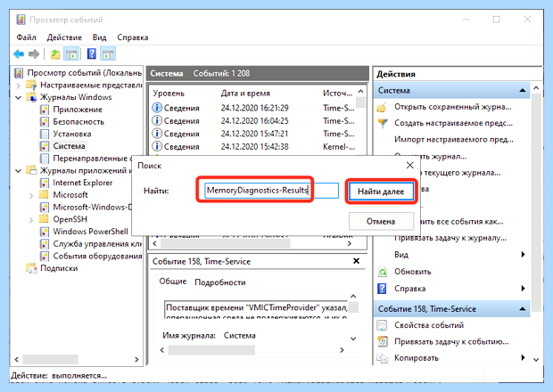
Task: Open Копировать submenu arrow
Action: pos(523,358)
